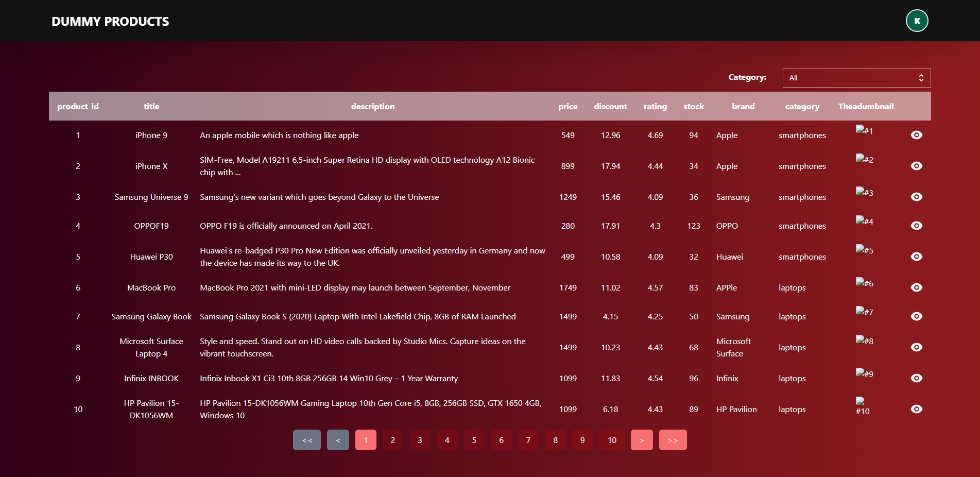Screen dimensions: 980x477
Task: Select page 8 in pagination
Action: (x=555, y=440)
